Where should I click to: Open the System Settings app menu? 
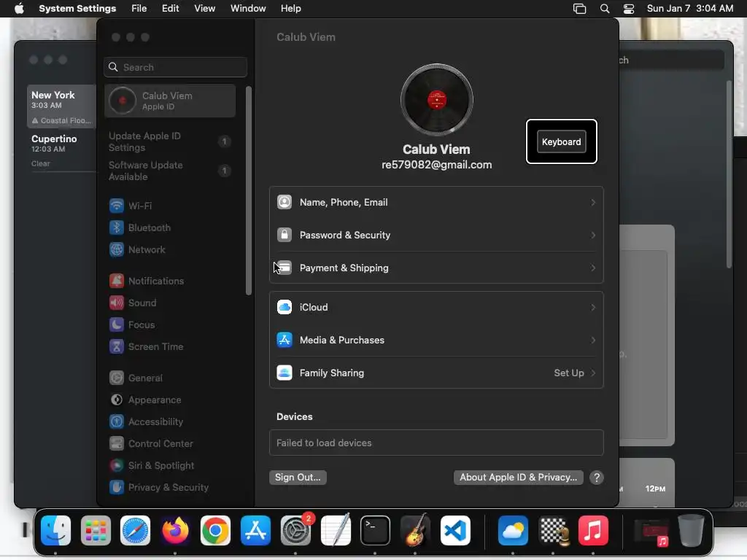pyautogui.click(x=77, y=9)
